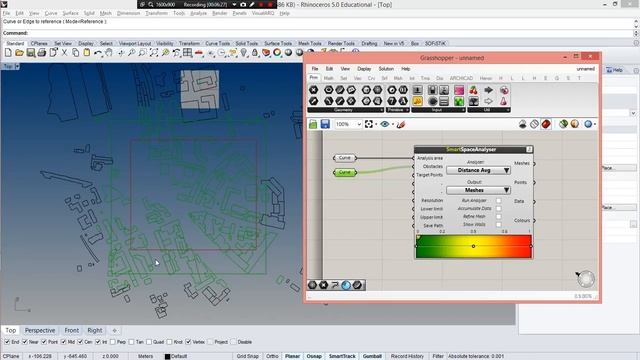640x360 pixels.
Task: Click the Print icon in Rhino toolbar
Action: click(42, 53)
